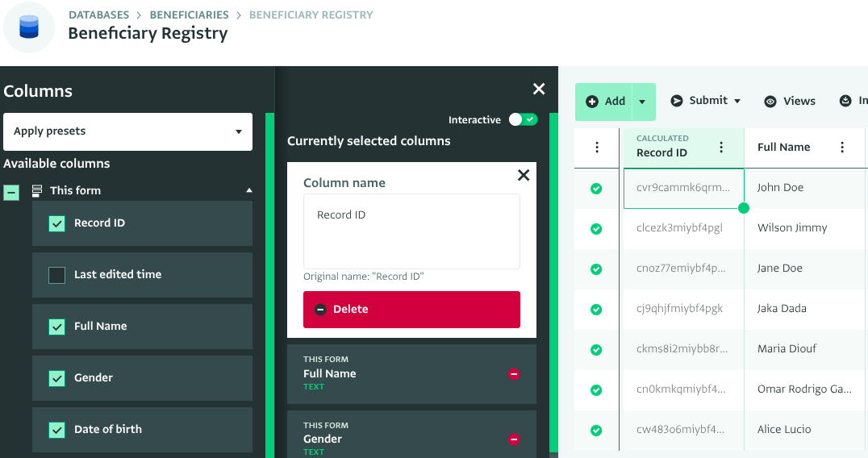
Task: Open the Views menu
Action: (790, 102)
